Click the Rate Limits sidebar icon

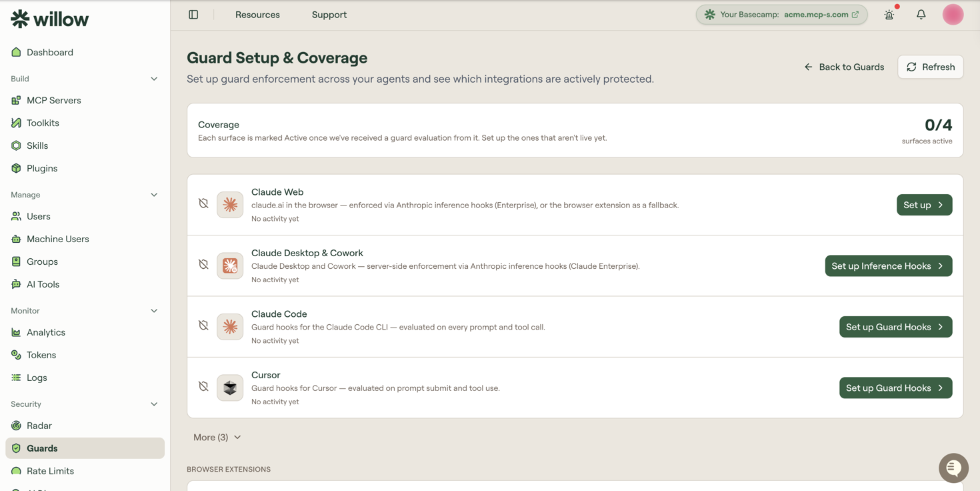16,471
